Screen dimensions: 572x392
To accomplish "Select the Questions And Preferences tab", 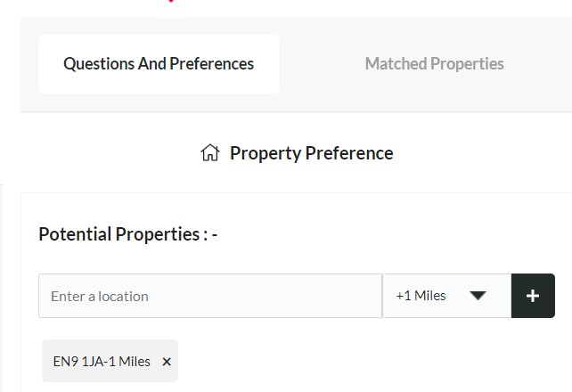I will click(159, 64).
